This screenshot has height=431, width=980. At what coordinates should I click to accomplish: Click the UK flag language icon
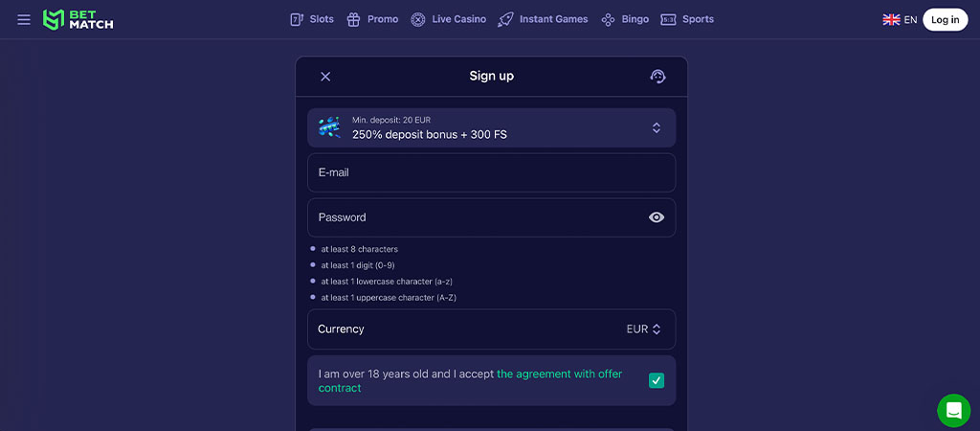[891, 19]
